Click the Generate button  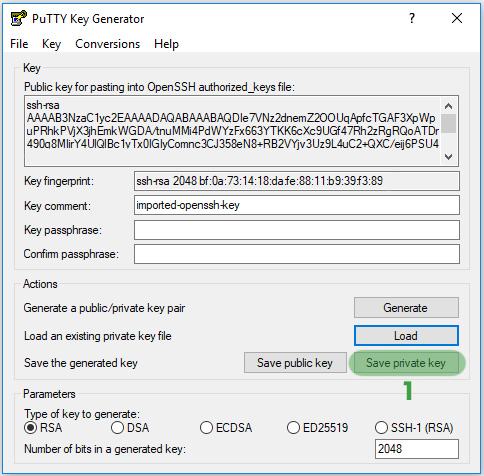[x=406, y=307]
